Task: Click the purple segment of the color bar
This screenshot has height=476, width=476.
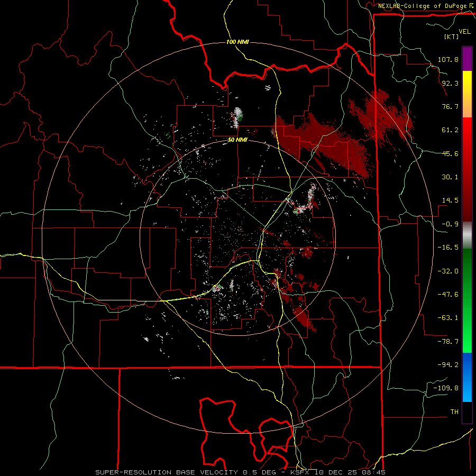Action: click(467, 59)
